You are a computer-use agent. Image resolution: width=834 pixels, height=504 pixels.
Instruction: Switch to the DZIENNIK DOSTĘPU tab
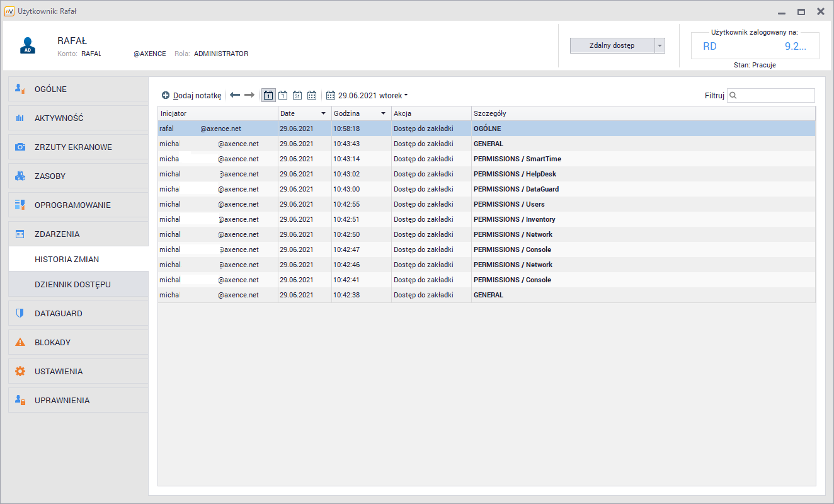[78, 283]
